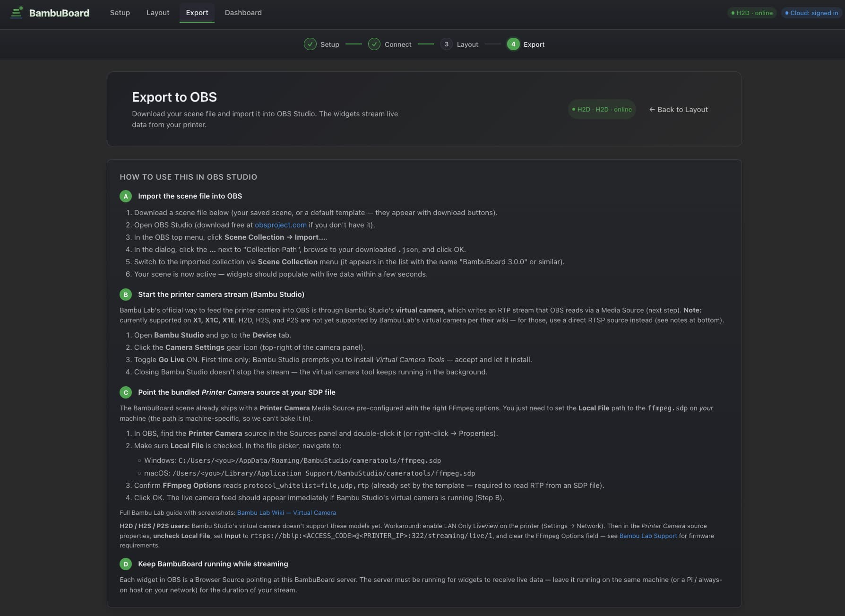Click the section B circle badge
Viewport: 845px width, 616px height.
(x=126, y=295)
